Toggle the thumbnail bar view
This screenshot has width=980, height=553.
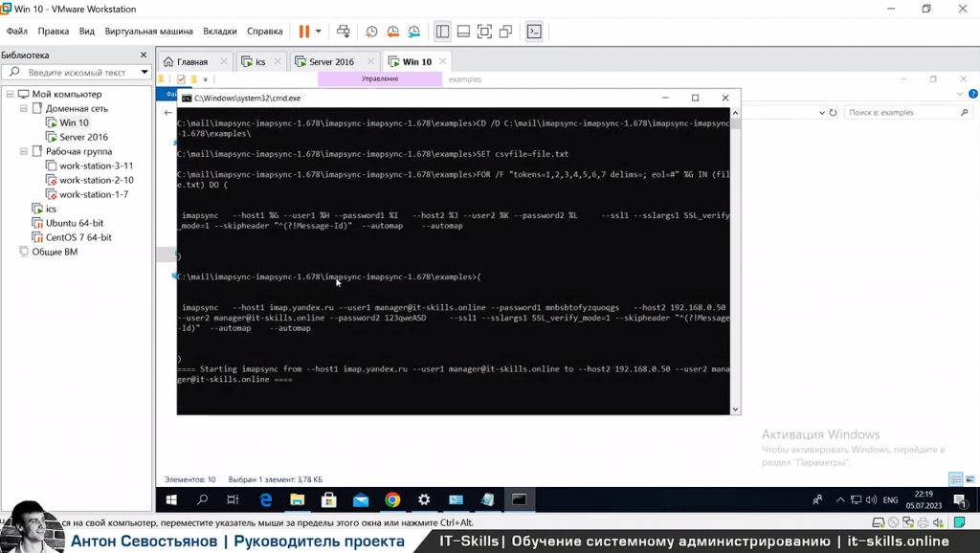463,32
